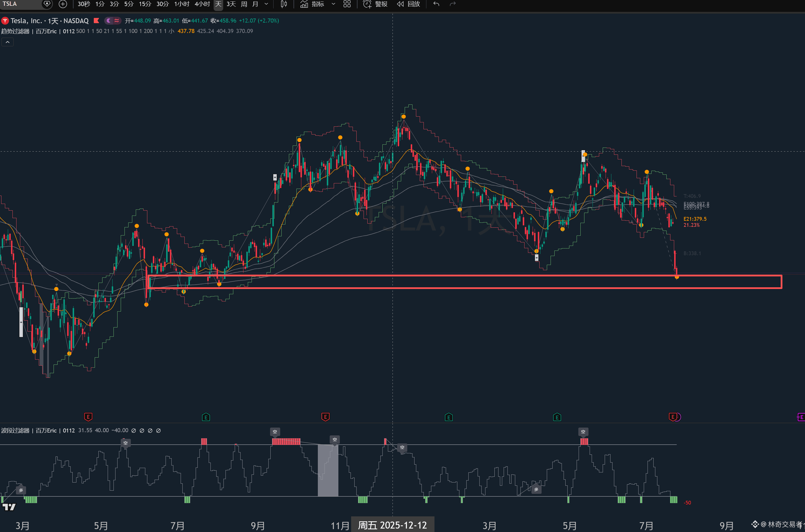Click the 开=448.09 opening price
This screenshot has width=805, height=532.
point(138,21)
